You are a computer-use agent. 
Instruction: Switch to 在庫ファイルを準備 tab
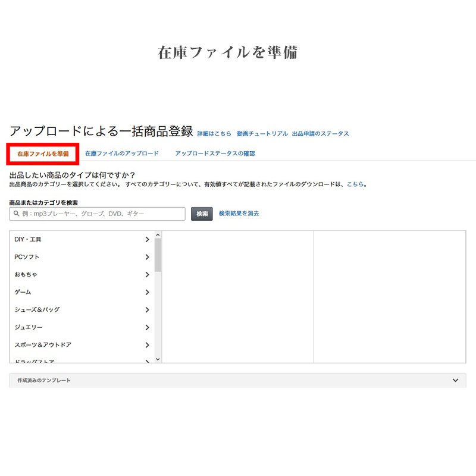[x=43, y=154]
